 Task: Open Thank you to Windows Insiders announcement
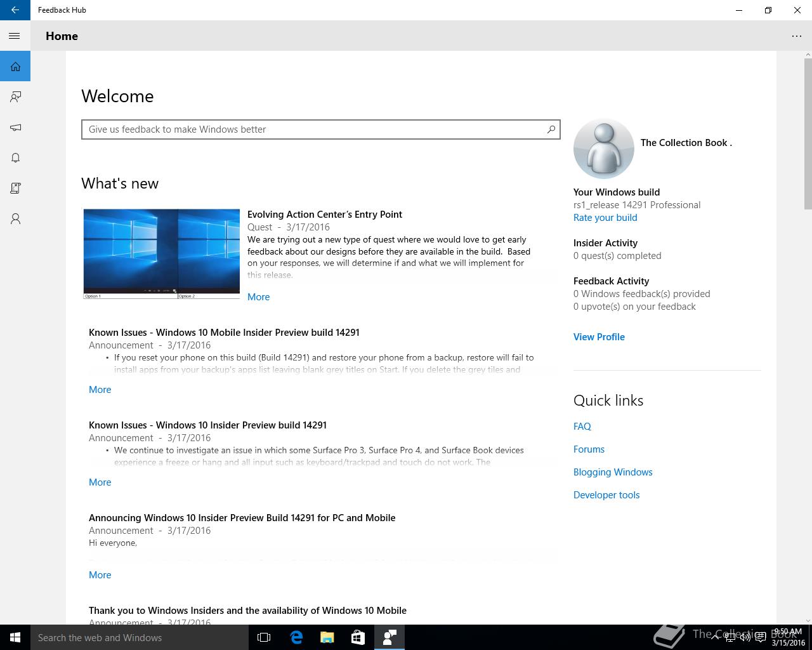(247, 611)
